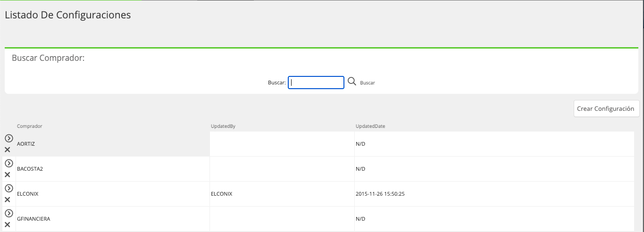
Task: Delete the GFINANCIERA row with X icon
Action: (x=8, y=225)
